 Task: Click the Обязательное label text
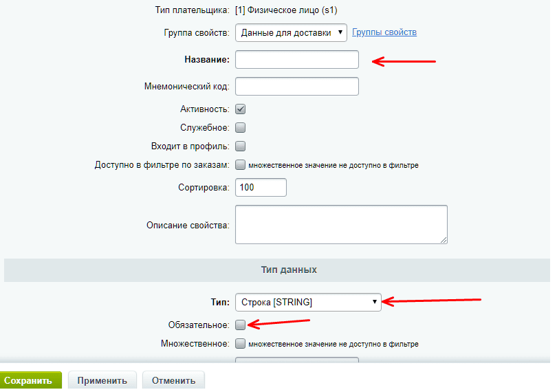point(199,325)
